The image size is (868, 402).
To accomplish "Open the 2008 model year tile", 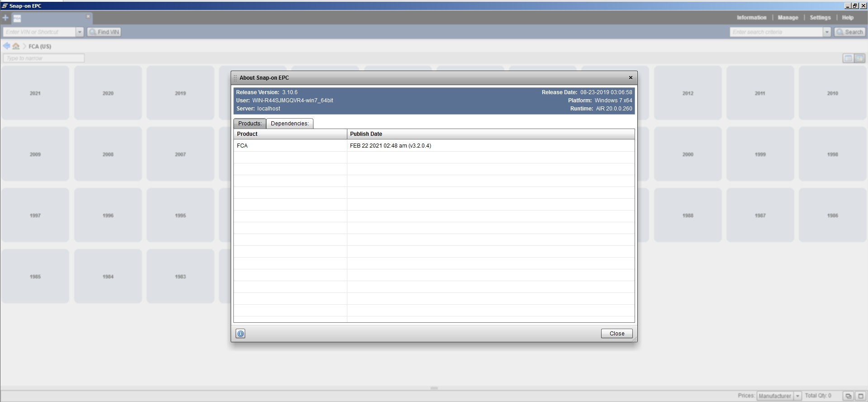I will [108, 154].
